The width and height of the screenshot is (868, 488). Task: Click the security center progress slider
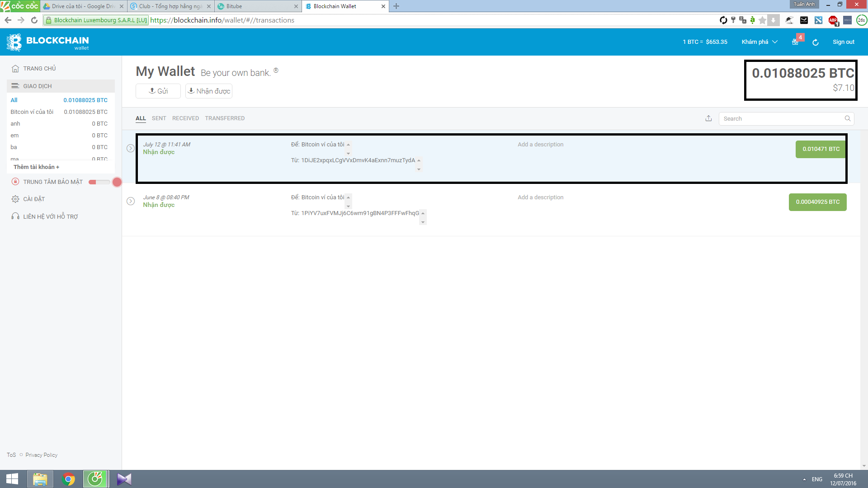(99, 182)
